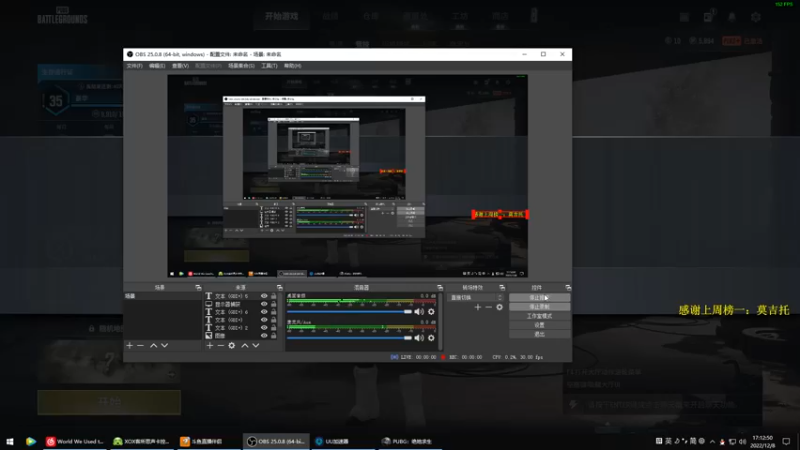Image resolution: width=800 pixels, height=450 pixels.
Task: Open the 帮助(H) Help menu
Action: click(x=292, y=66)
